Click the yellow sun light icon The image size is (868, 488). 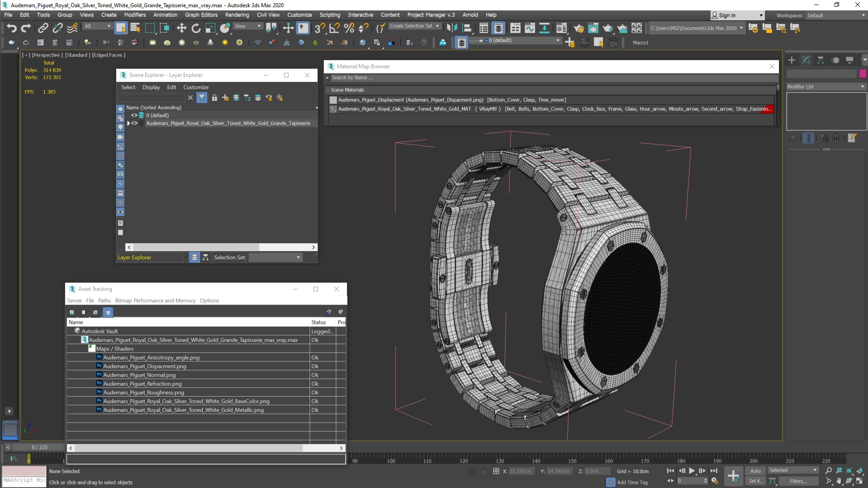pyautogui.click(x=225, y=43)
